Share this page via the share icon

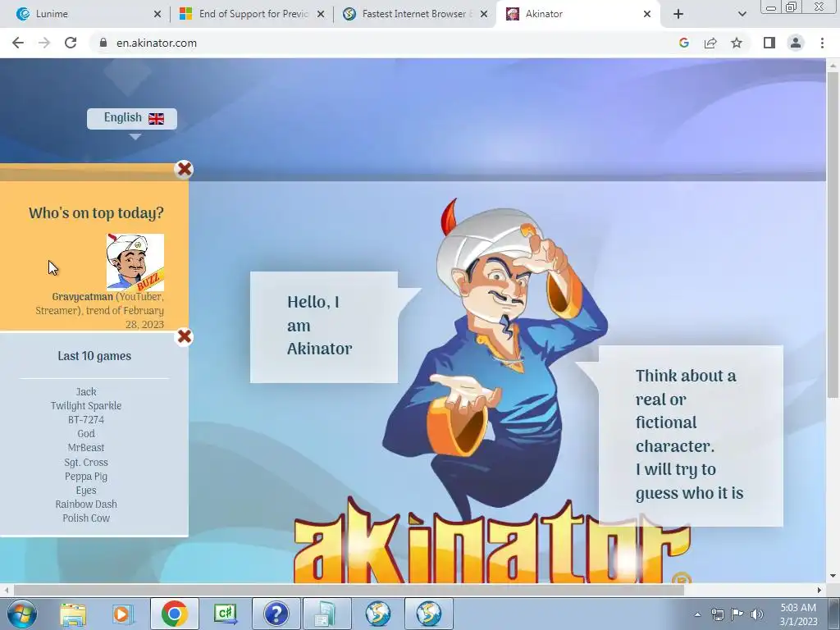(710, 43)
